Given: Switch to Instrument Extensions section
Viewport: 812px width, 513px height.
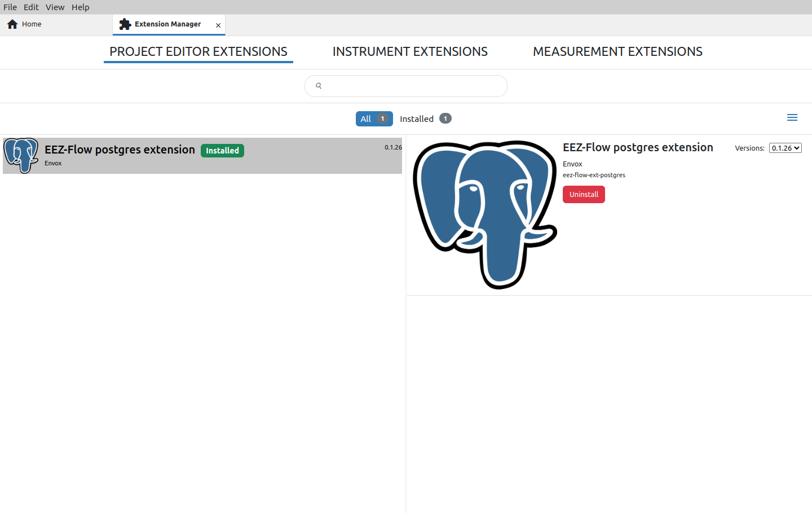Looking at the screenshot, I should 410,52.
